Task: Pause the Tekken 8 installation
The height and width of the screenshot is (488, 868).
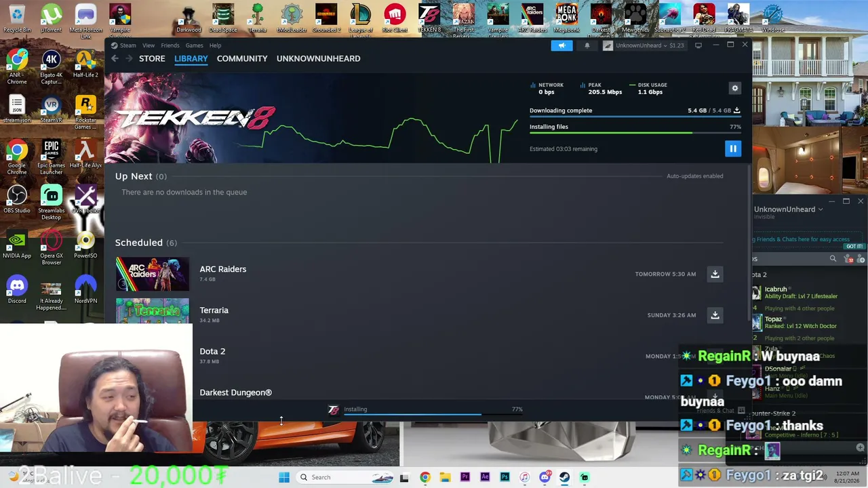Action: (x=733, y=148)
